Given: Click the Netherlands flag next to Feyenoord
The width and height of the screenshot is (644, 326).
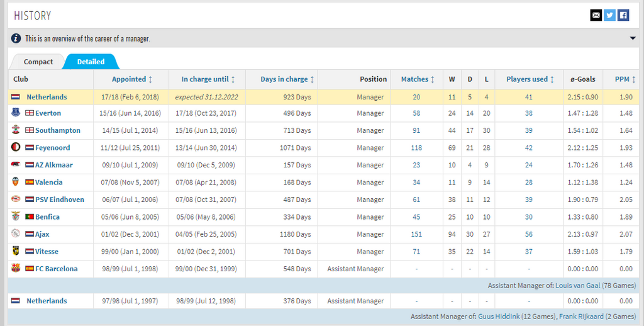Looking at the screenshot, I should (x=30, y=148).
